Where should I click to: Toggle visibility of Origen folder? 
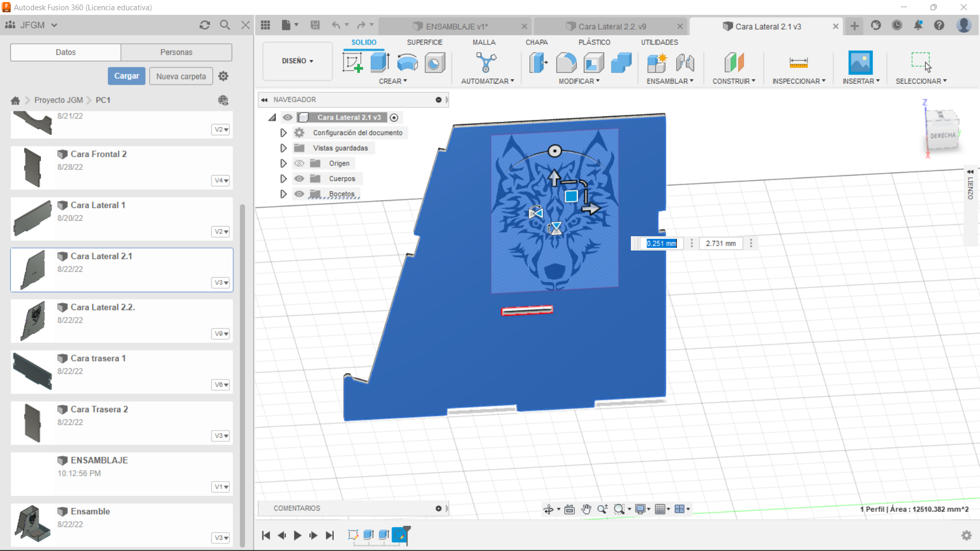pyautogui.click(x=300, y=163)
